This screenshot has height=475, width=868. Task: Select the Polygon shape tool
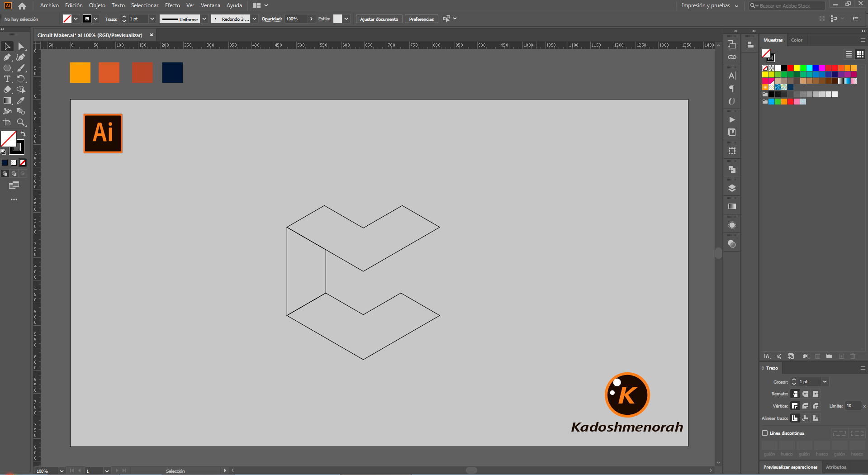(x=7, y=68)
